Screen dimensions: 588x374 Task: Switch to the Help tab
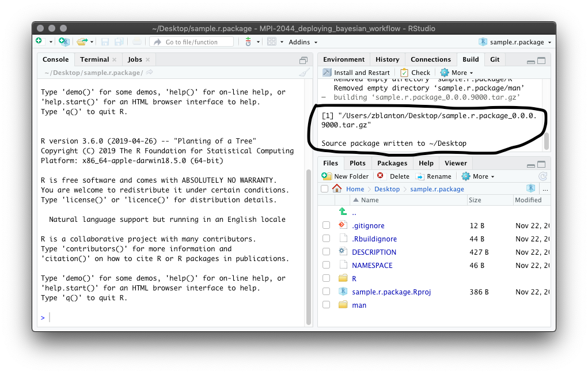tap(426, 163)
